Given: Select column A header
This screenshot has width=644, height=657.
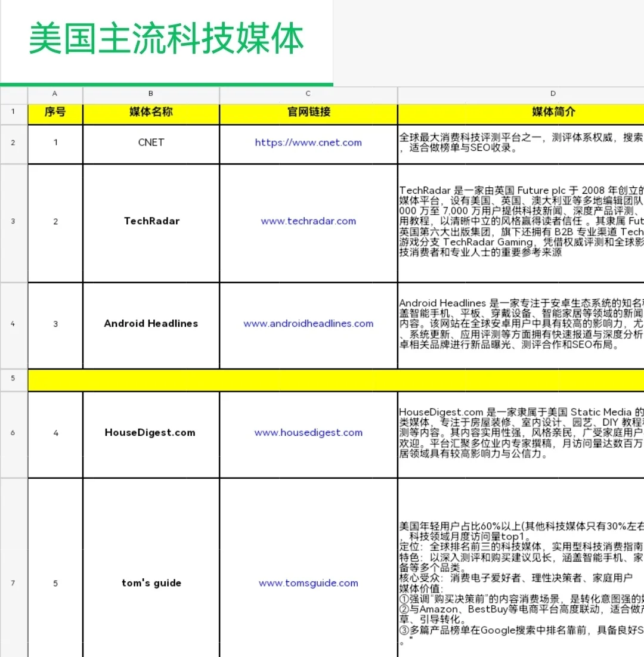Looking at the screenshot, I should [x=54, y=94].
